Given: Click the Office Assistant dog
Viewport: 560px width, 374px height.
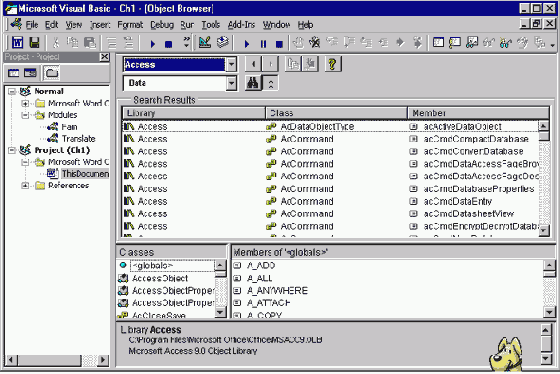Looking at the screenshot, I should pos(506,354).
